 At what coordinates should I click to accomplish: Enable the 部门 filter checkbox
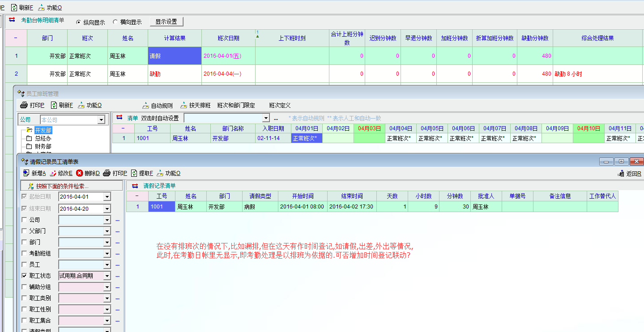(x=24, y=242)
